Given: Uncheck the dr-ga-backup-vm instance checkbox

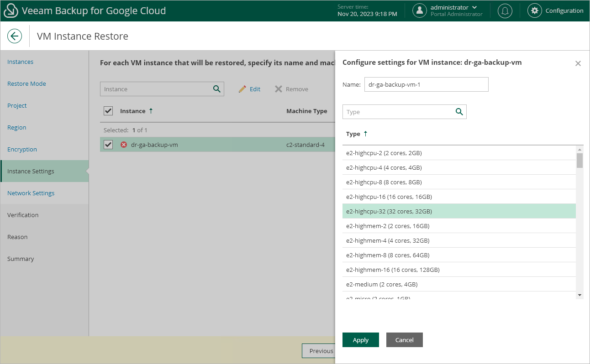Looking at the screenshot, I should pyautogui.click(x=108, y=144).
